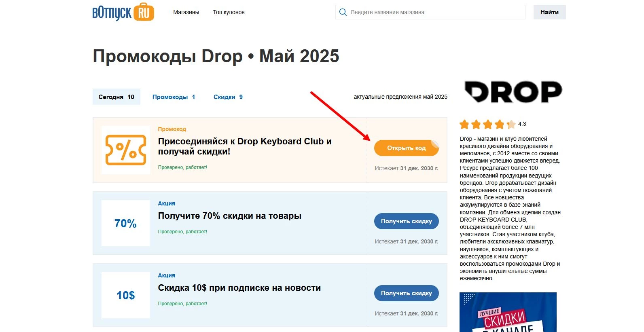Screen dimensions: 644x332
Task: Switch to the Промокоды 1 tab
Action: coord(174,97)
